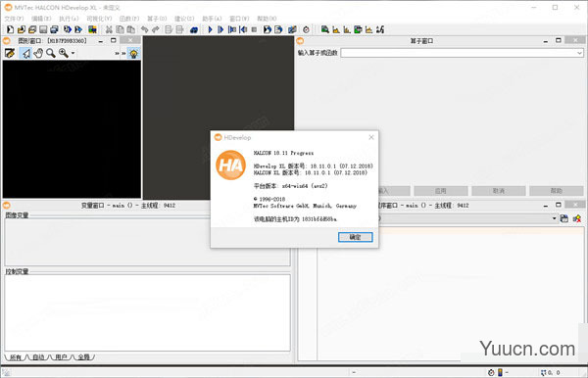Open the 可视化(V) menu
This screenshot has width=588, height=378.
pyautogui.click(x=99, y=19)
